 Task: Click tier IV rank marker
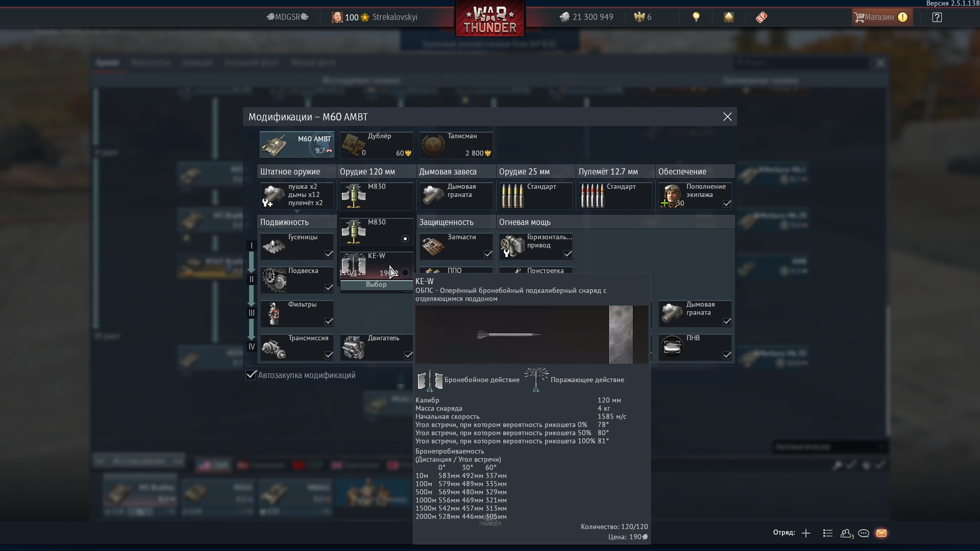tap(251, 347)
